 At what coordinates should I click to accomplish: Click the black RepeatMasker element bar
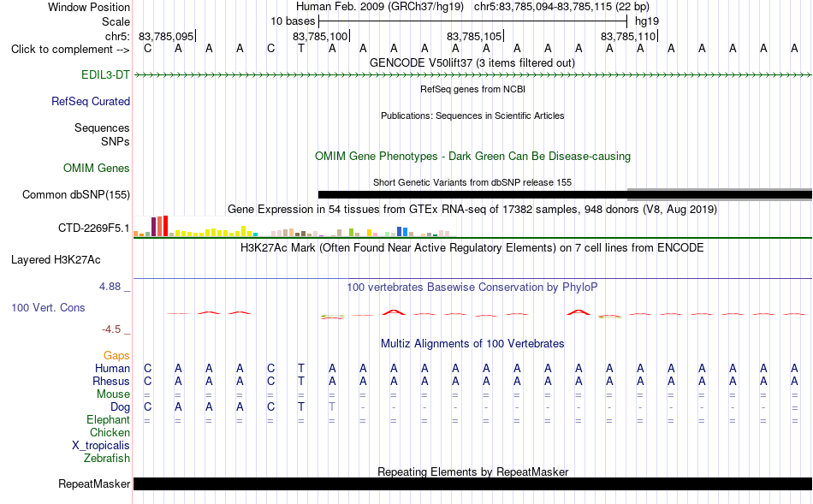click(473, 483)
